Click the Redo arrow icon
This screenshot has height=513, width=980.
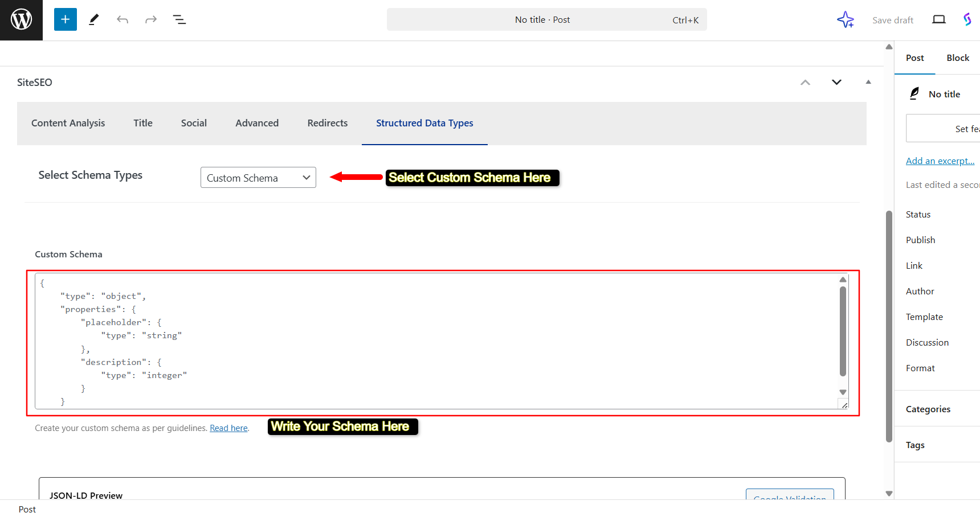pos(151,20)
